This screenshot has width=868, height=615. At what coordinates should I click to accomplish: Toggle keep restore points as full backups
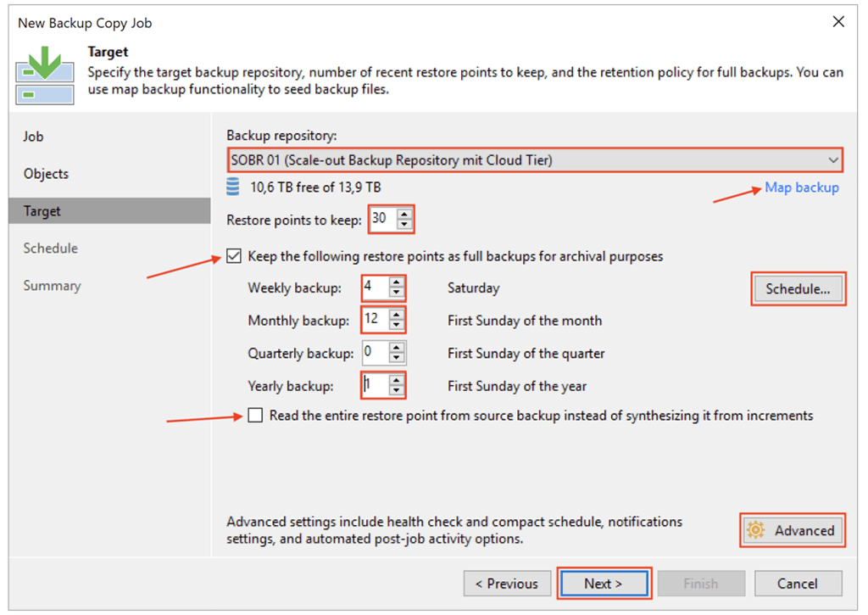pyautogui.click(x=234, y=256)
